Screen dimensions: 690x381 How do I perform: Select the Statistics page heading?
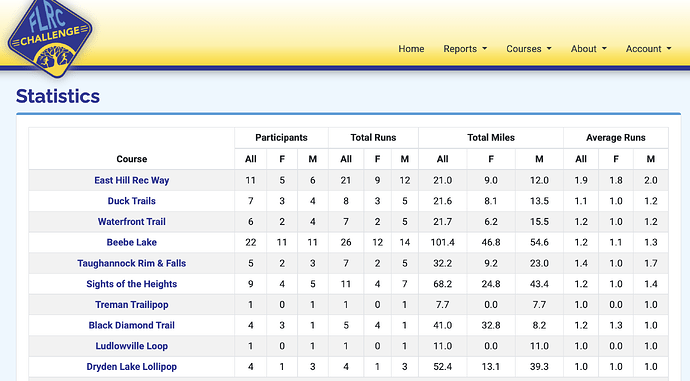(x=58, y=96)
